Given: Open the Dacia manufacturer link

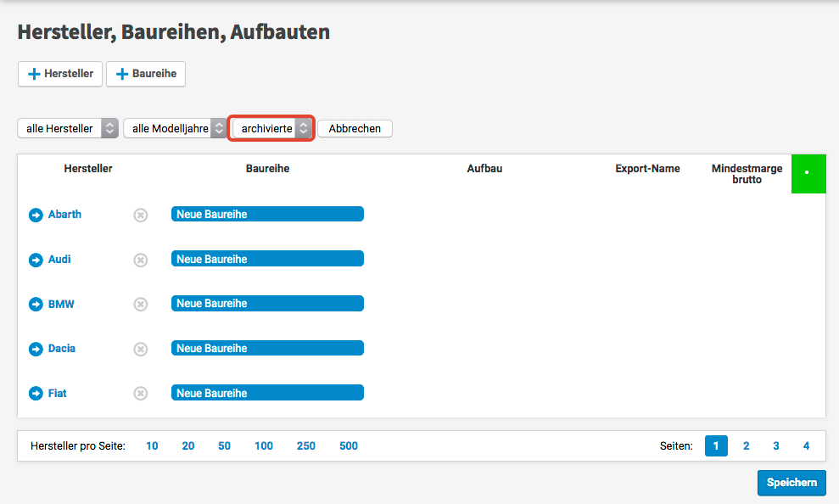Looking at the screenshot, I should [62, 348].
